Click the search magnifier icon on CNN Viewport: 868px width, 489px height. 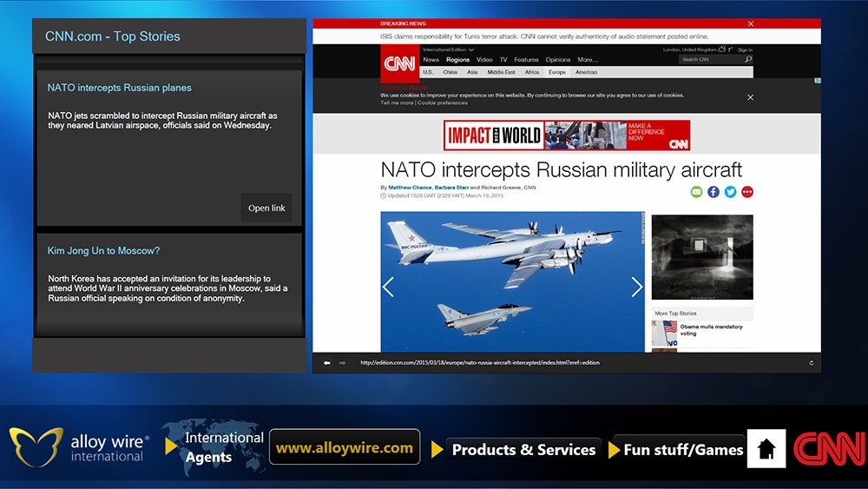pyautogui.click(x=748, y=59)
